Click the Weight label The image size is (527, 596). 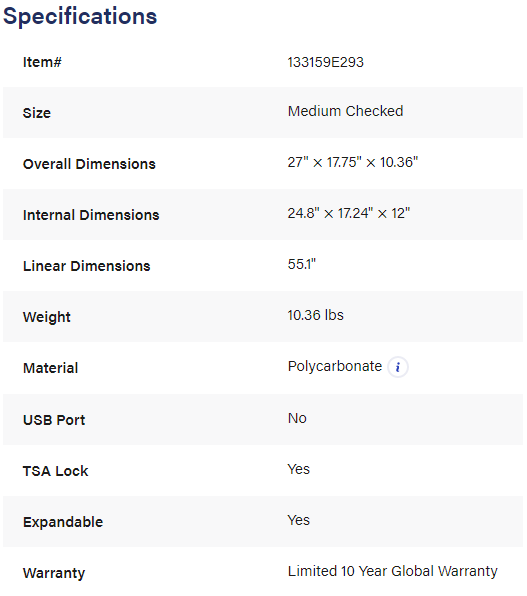coord(47,317)
